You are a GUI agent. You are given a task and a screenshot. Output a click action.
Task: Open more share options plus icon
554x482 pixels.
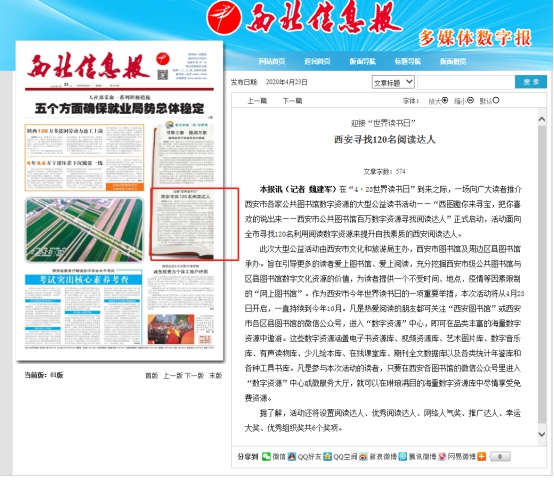(x=481, y=457)
